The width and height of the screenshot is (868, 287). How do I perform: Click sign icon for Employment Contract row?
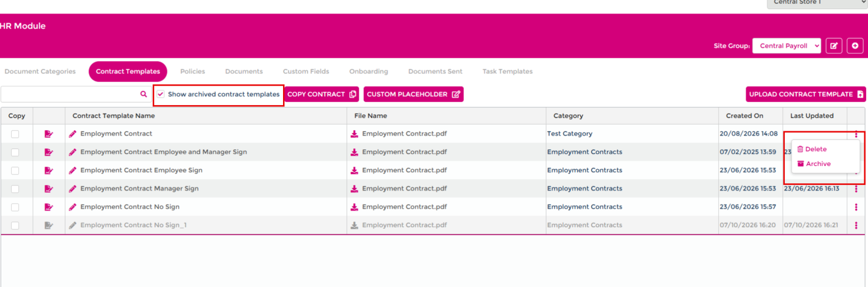coord(49,134)
